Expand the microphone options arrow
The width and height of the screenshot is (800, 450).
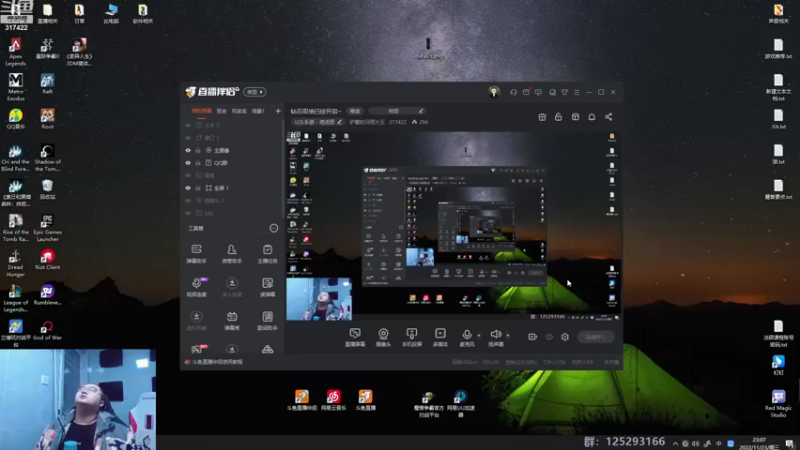click(x=479, y=335)
